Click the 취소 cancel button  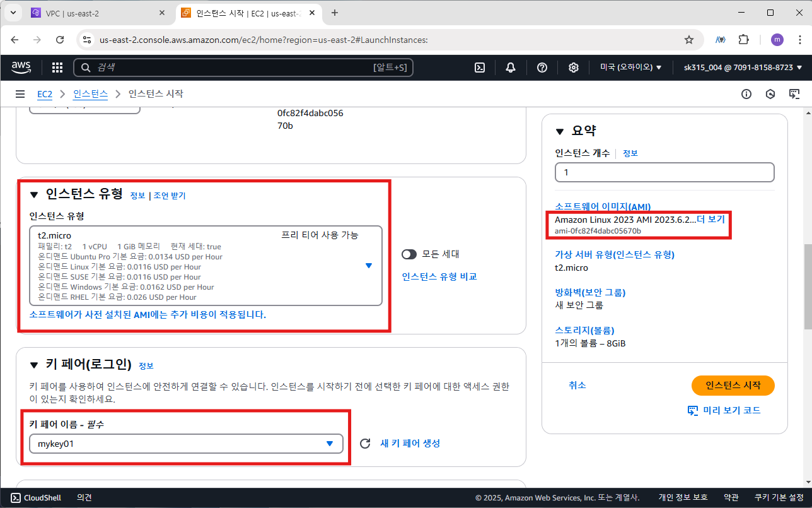(x=577, y=385)
